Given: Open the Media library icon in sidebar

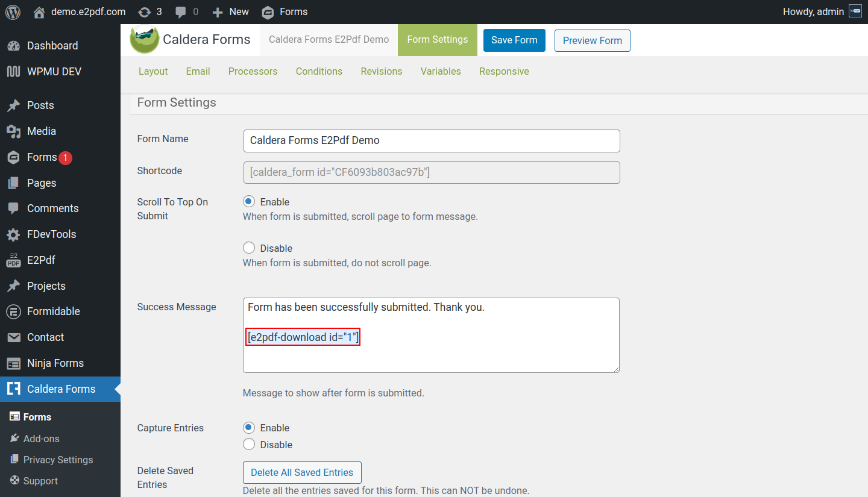Looking at the screenshot, I should point(13,131).
